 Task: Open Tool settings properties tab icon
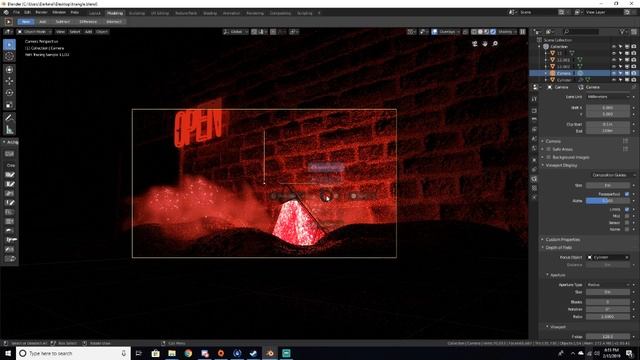click(x=534, y=99)
